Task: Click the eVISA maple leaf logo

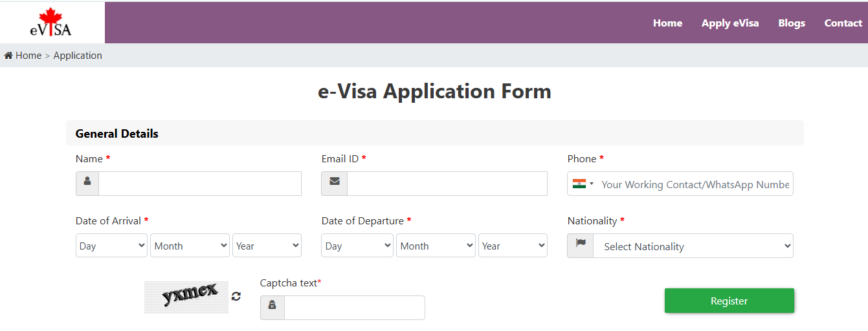Action: tap(50, 23)
